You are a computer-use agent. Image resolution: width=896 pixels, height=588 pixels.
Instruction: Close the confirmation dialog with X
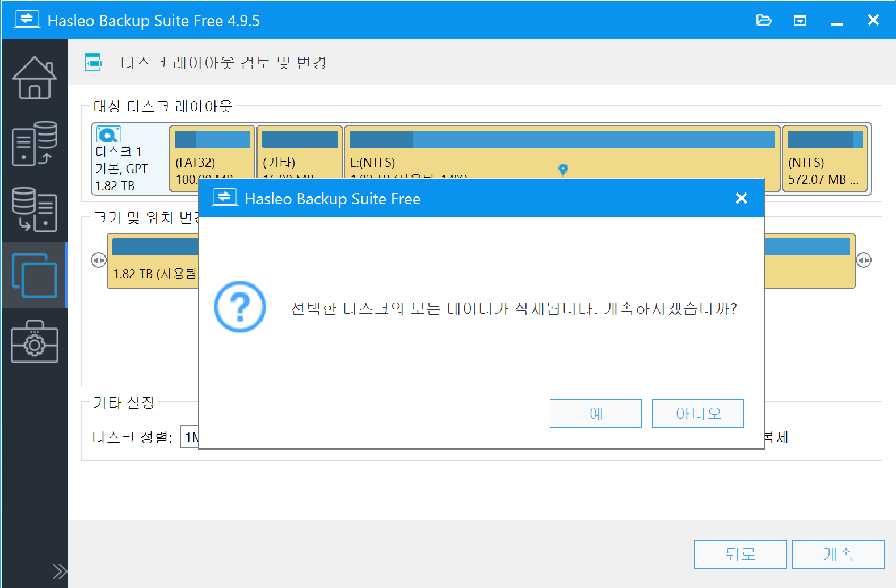[741, 198]
